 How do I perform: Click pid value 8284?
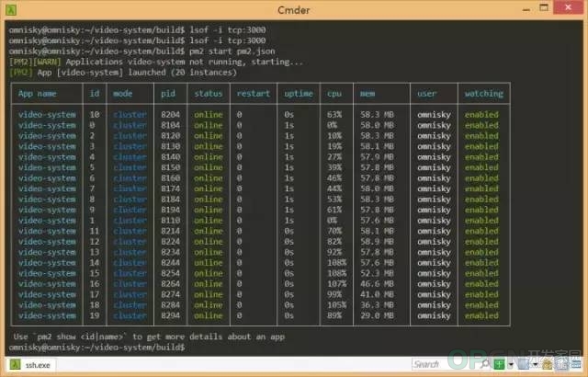[x=170, y=305]
